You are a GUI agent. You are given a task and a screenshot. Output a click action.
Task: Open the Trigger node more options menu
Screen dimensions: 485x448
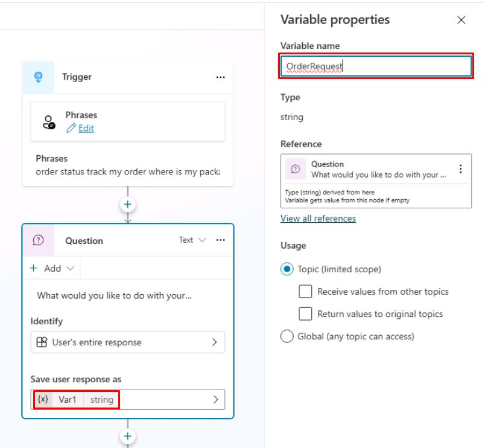(x=221, y=77)
